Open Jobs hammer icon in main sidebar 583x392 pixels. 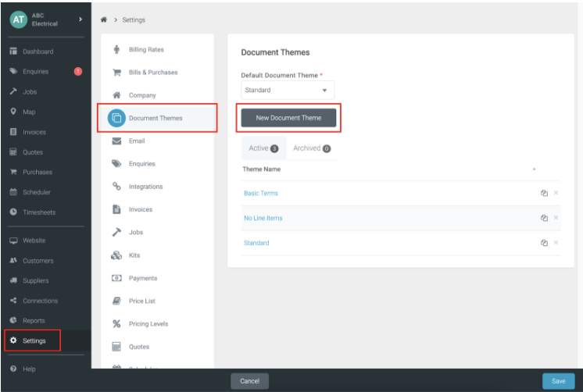pyautogui.click(x=13, y=91)
